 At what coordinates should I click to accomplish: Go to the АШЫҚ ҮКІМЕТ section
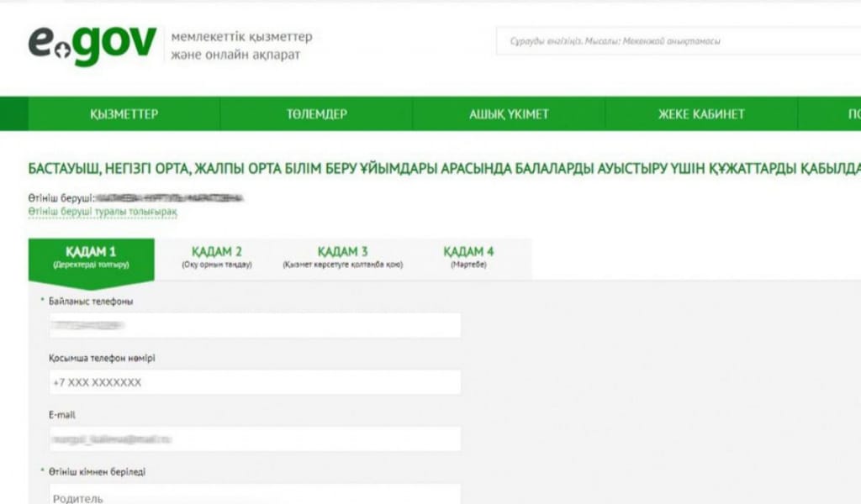pyautogui.click(x=509, y=114)
